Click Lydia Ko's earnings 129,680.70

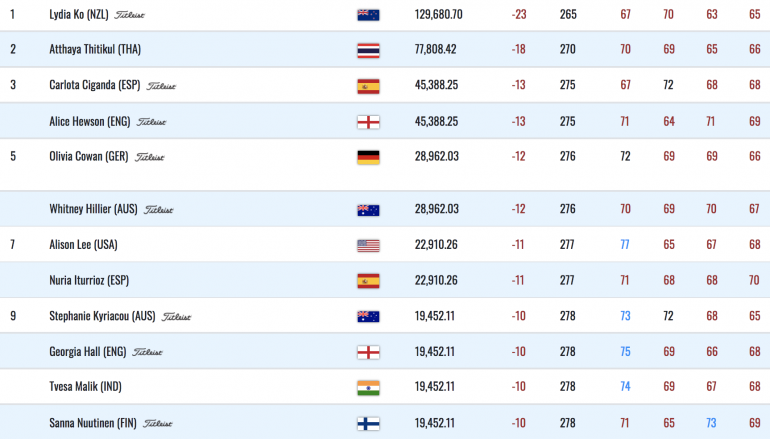[x=439, y=14]
